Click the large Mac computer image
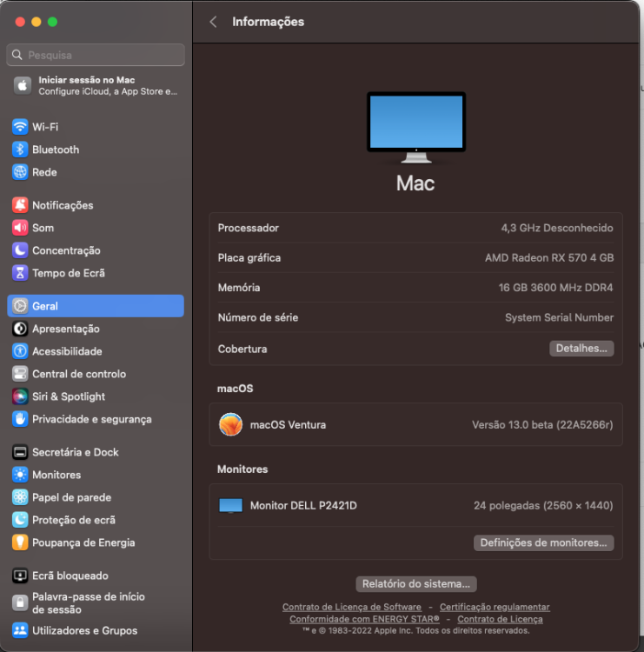Screen dimensions: 644x652 point(416,127)
